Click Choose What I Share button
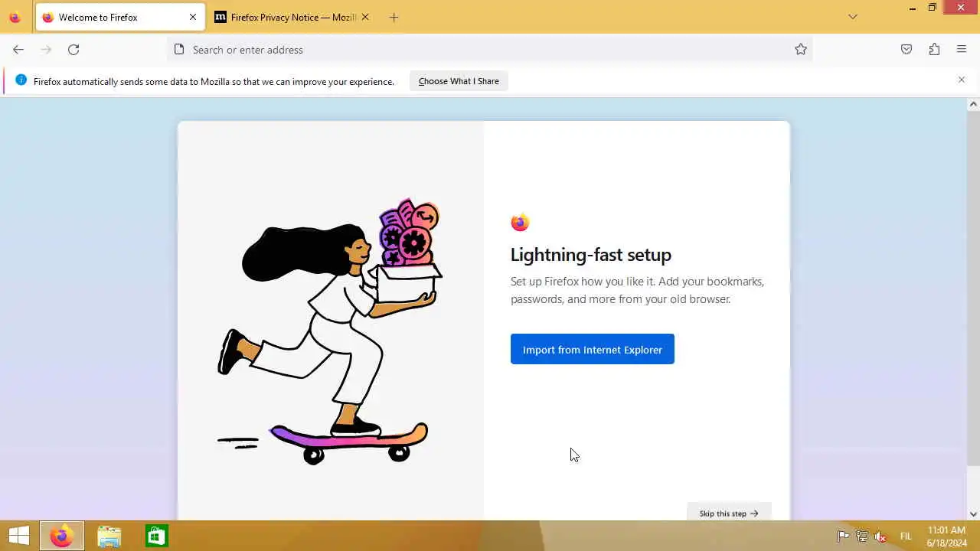 click(x=459, y=81)
